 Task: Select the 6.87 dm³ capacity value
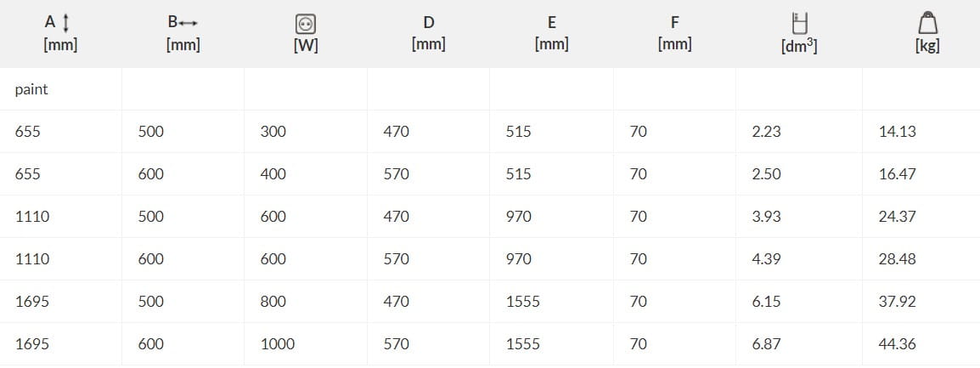766,344
